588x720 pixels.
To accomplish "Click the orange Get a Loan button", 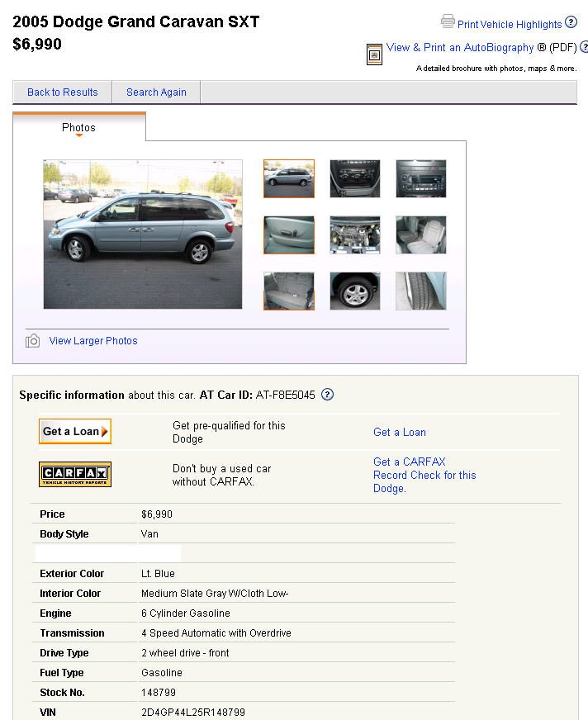I will (x=75, y=431).
